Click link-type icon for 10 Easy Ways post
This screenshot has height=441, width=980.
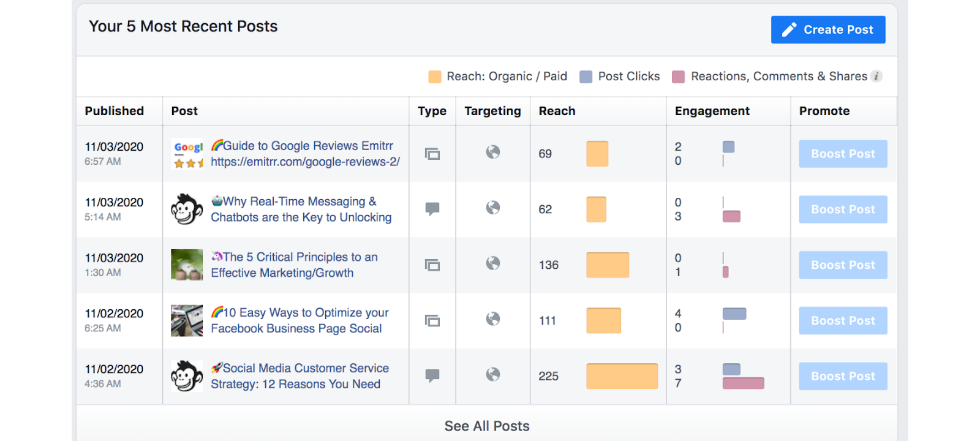(x=432, y=320)
